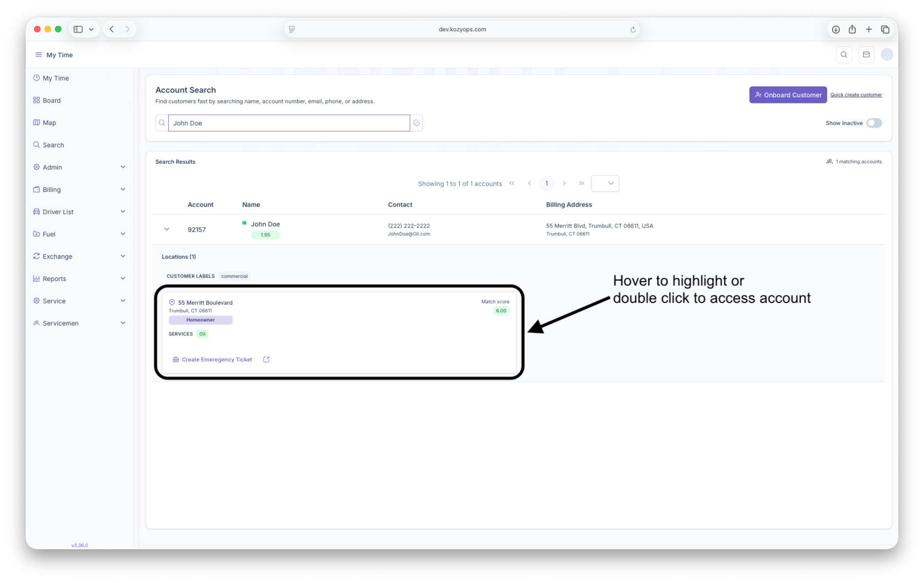Open the page size dropdown

[x=605, y=184]
